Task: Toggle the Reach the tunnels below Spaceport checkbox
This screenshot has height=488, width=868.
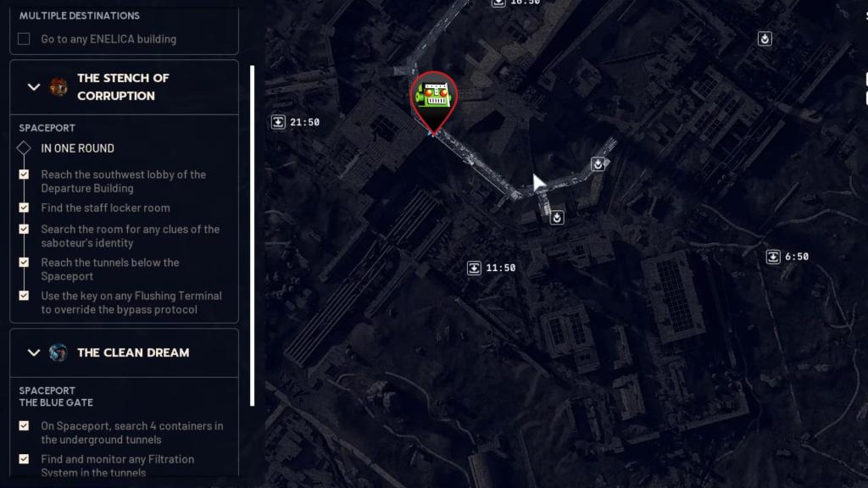Action: 24,263
